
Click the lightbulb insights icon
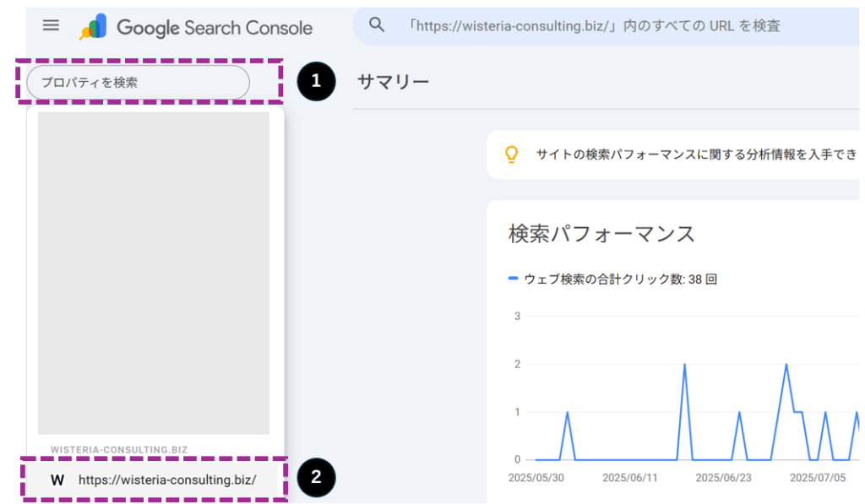point(511,154)
